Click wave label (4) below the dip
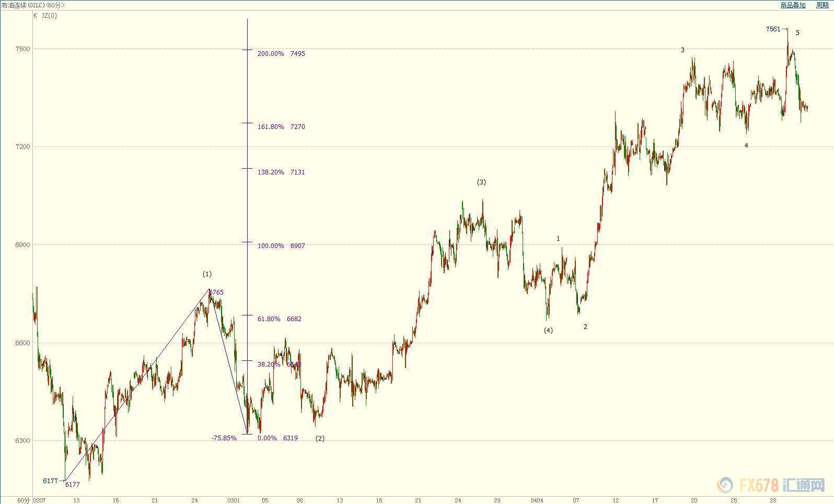 tap(548, 331)
